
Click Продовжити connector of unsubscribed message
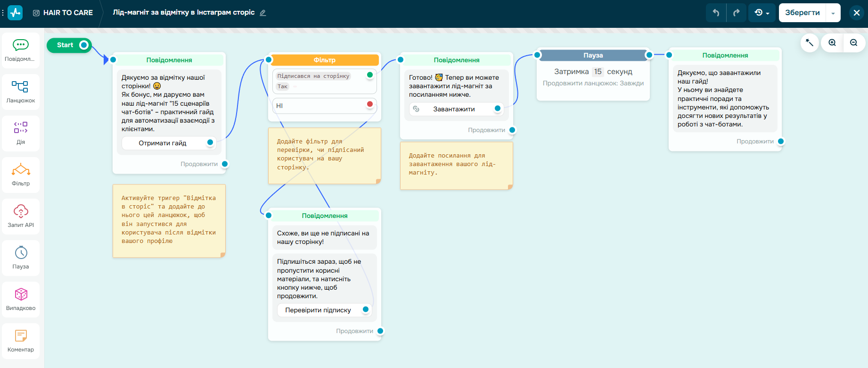tap(380, 331)
